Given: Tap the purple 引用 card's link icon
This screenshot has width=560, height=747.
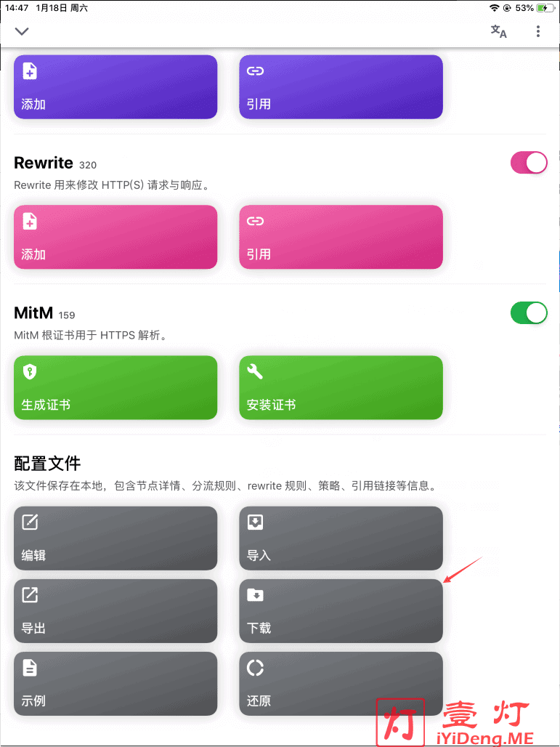Looking at the screenshot, I should coord(255,71).
